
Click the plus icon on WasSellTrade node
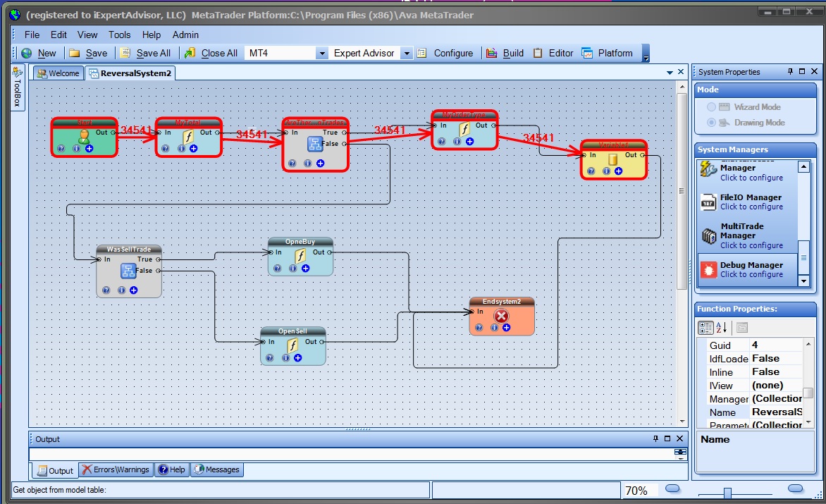[x=134, y=290]
